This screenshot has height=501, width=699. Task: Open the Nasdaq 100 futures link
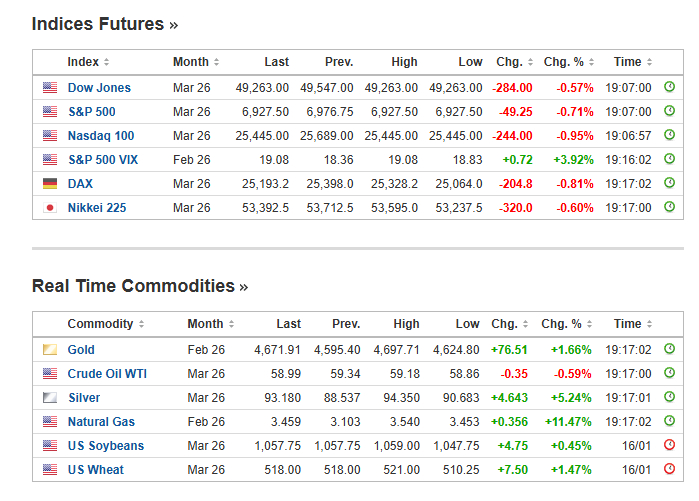(x=101, y=136)
